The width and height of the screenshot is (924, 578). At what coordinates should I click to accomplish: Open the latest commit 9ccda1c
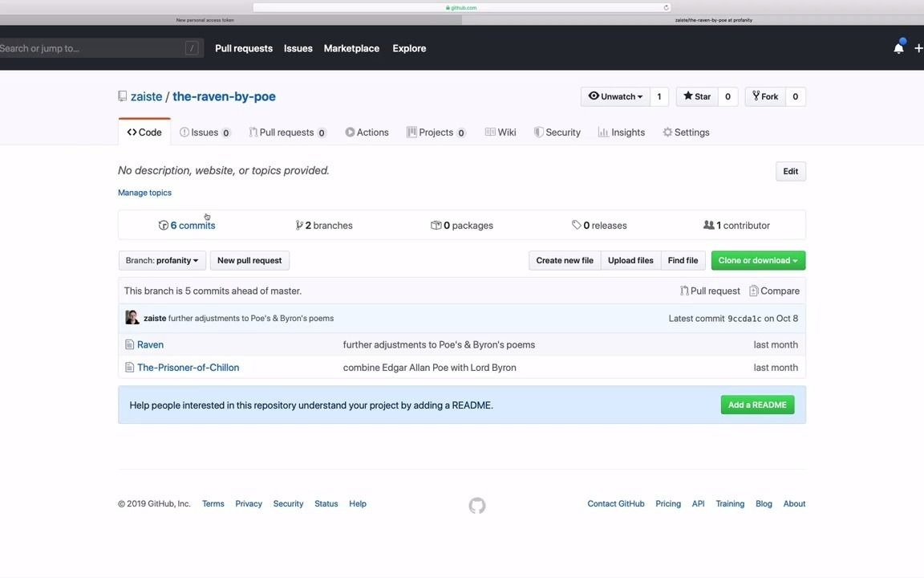(744, 319)
